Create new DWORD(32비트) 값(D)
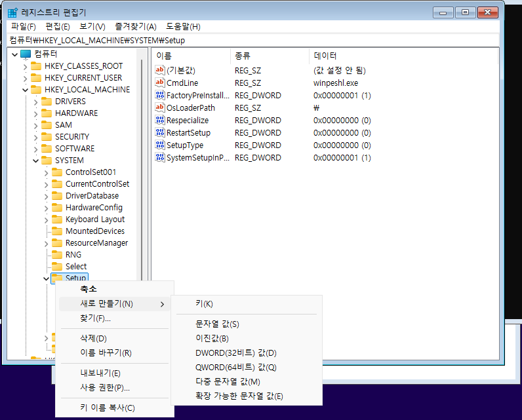522x420 pixels. pos(247,353)
